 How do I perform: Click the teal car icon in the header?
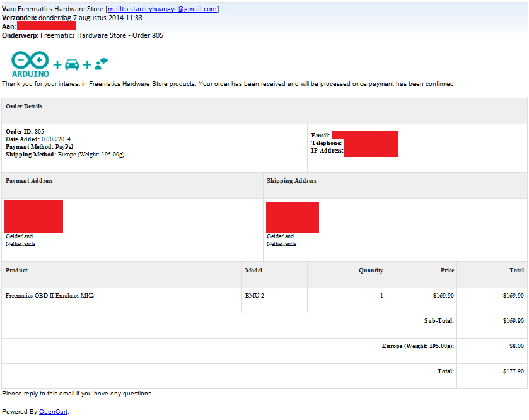pyautogui.click(x=72, y=64)
